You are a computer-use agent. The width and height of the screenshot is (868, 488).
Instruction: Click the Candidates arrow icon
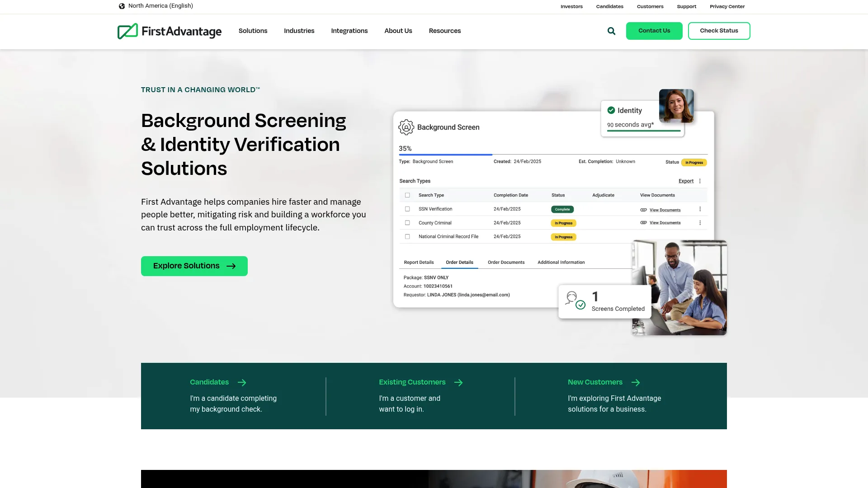point(242,383)
